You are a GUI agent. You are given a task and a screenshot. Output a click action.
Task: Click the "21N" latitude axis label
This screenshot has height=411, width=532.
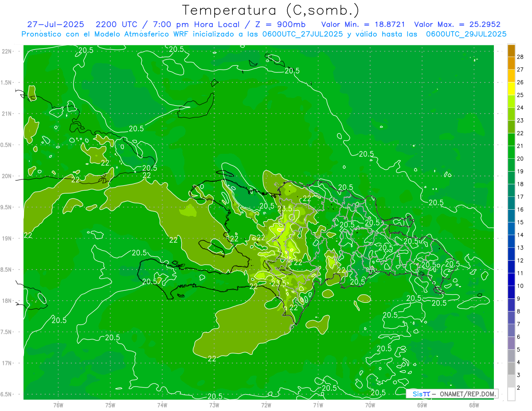tap(7, 114)
